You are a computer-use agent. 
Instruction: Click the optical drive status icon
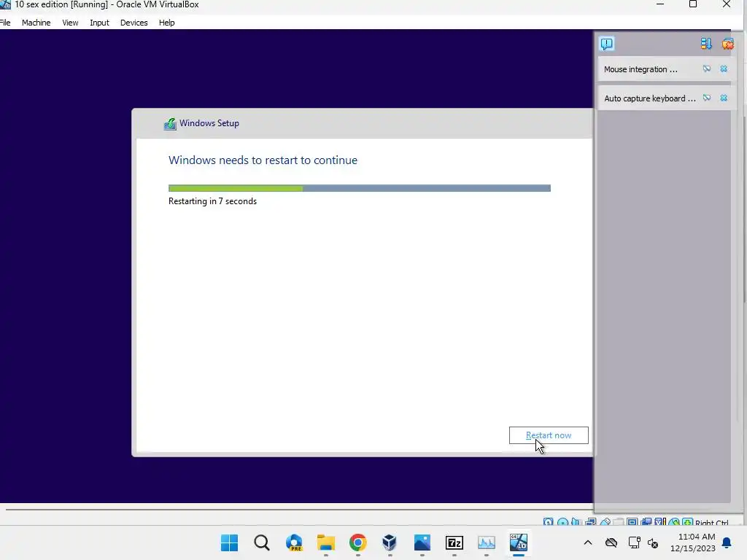[562, 522]
